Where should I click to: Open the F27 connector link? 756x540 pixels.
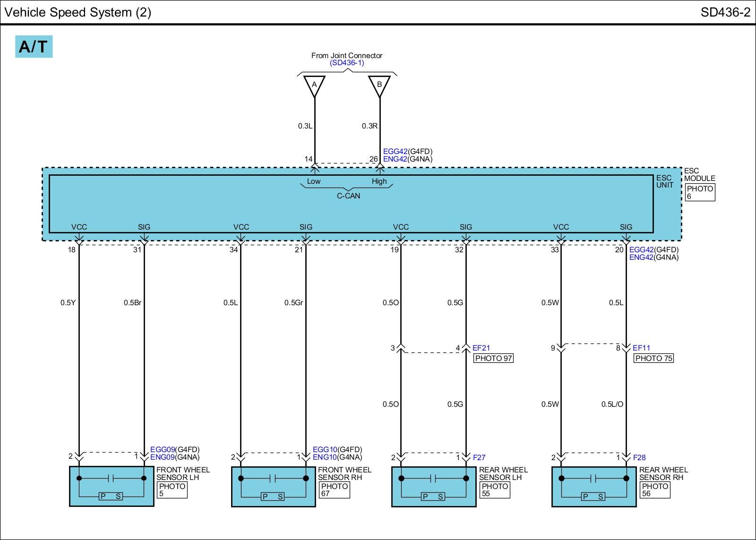[x=479, y=457]
